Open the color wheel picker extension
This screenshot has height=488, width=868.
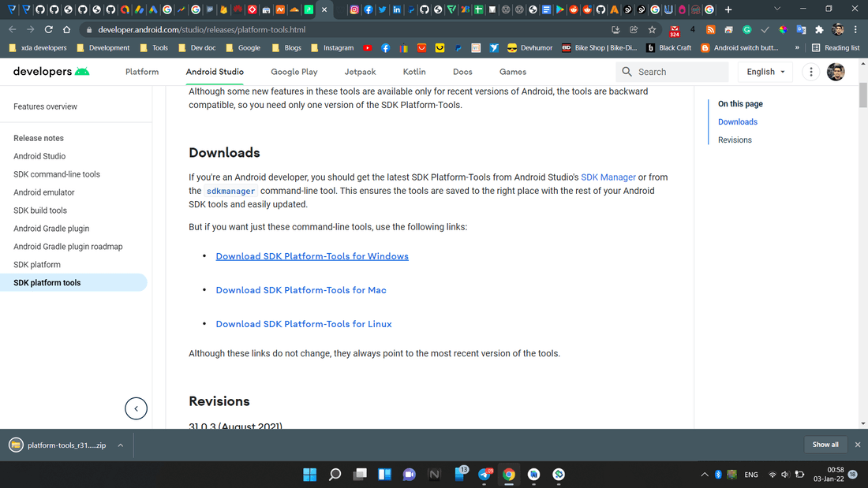783,29
